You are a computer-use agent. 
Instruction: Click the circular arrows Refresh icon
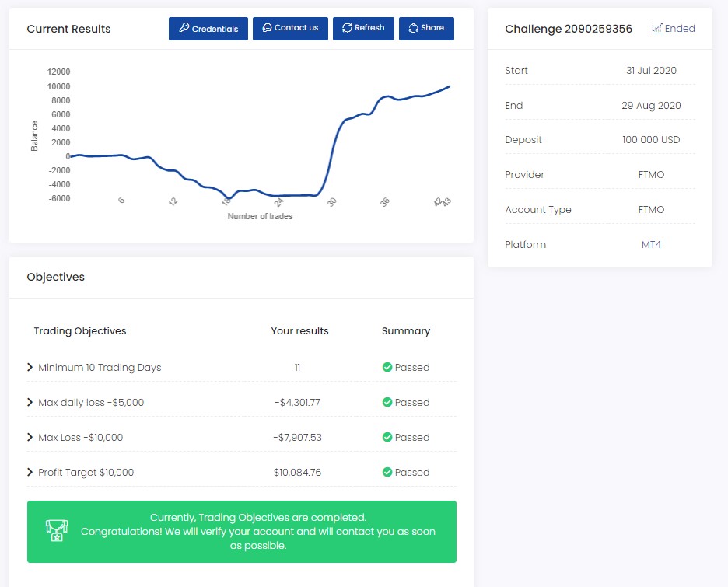click(x=347, y=28)
